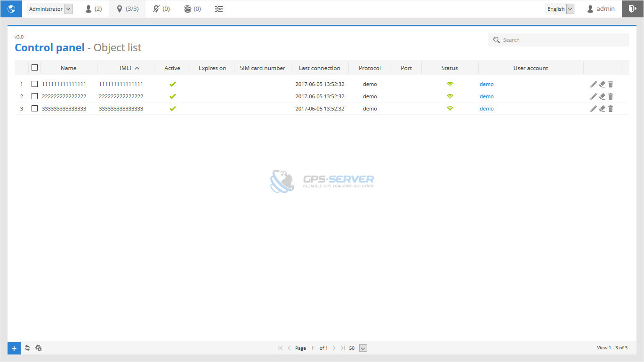Click the blue plus add object button

(x=14, y=348)
